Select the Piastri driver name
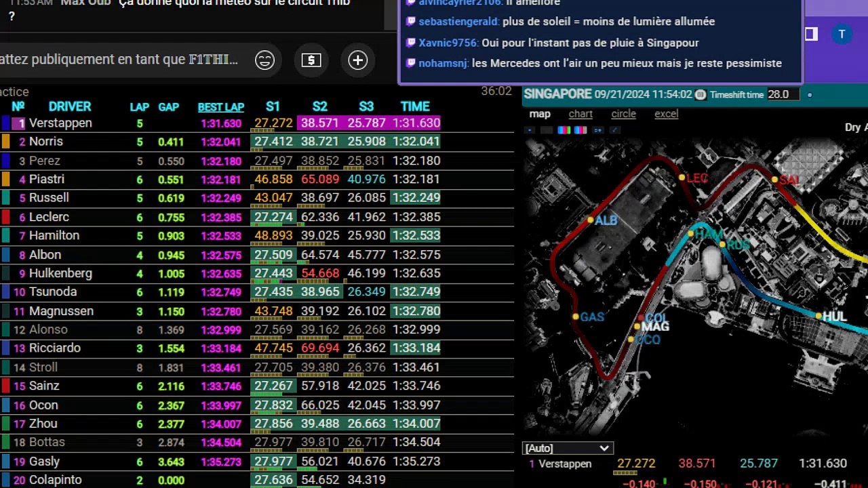The width and height of the screenshot is (868, 488). [47, 179]
